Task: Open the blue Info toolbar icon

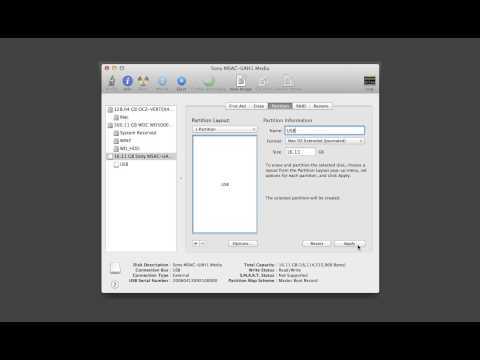Action: (x=127, y=81)
